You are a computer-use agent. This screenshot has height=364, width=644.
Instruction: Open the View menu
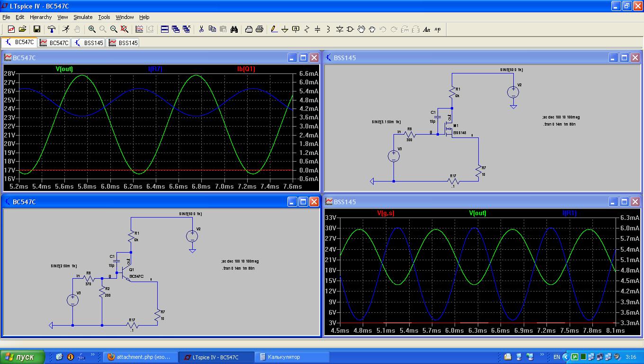pyautogui.click(x=63, y=17)
